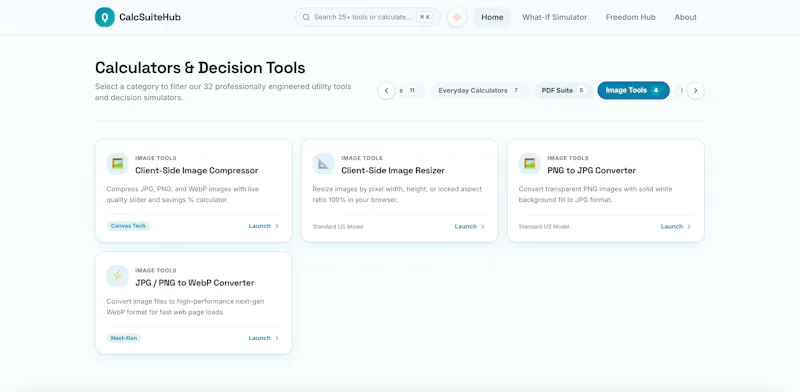Launch the Client-Side Image Resizer

(x=469, y=226)
